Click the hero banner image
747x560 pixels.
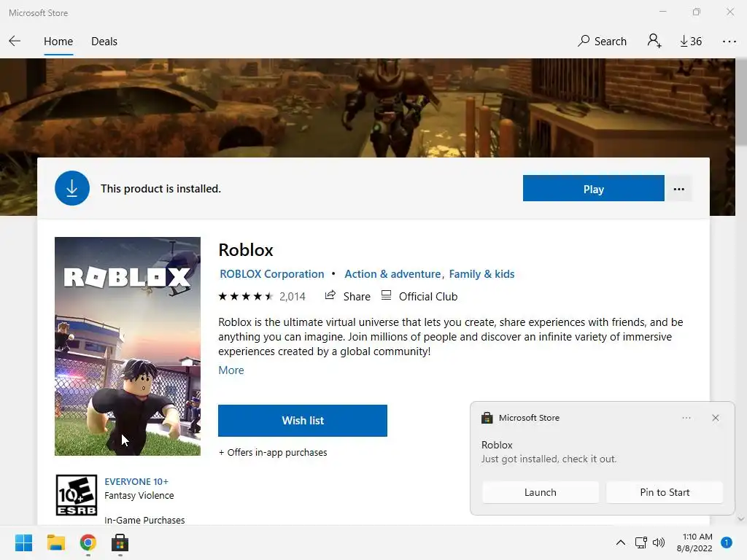[368, 108]
